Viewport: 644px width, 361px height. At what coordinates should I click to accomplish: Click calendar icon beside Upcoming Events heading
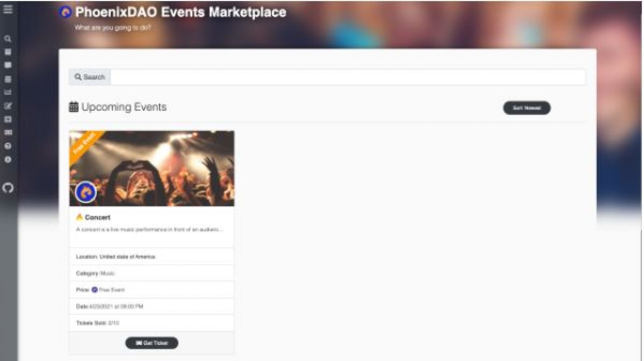(73, 107)
